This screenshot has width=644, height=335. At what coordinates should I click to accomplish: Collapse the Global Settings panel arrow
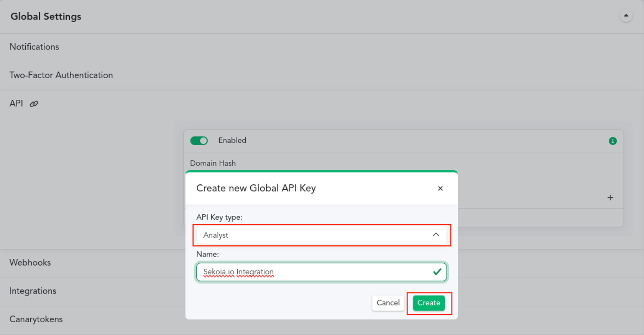pos(626,16)
